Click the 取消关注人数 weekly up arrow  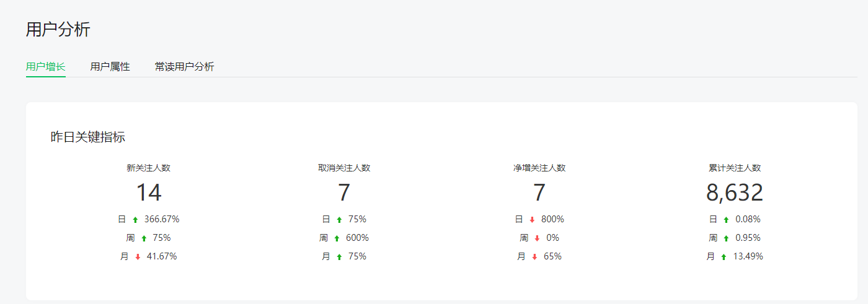337,238
